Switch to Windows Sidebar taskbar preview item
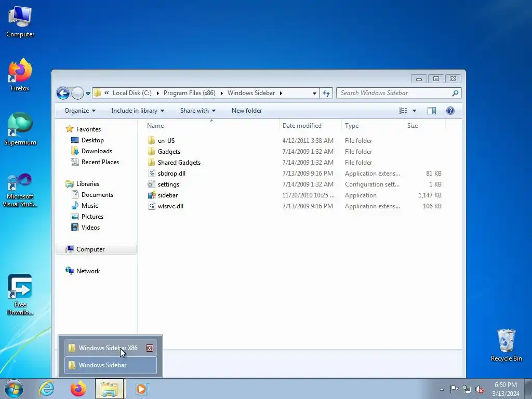Screen dimensions: 532x399 point(111,365)
